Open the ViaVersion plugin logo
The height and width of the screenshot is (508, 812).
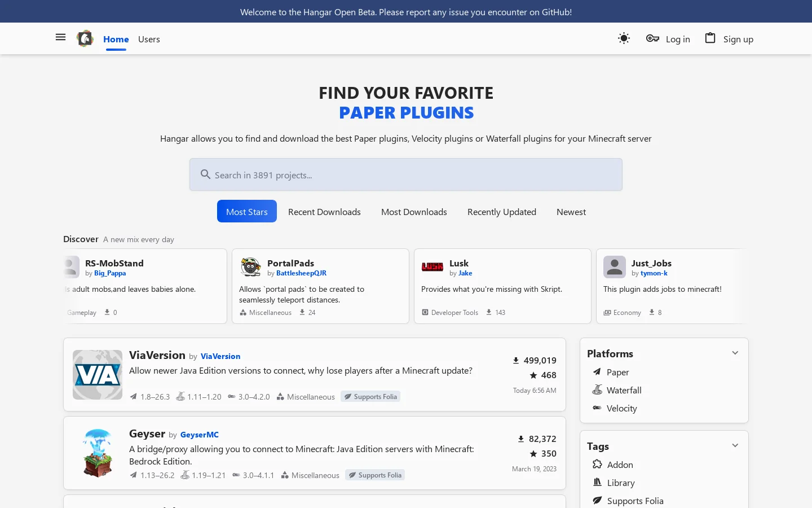tap(98, 375)
